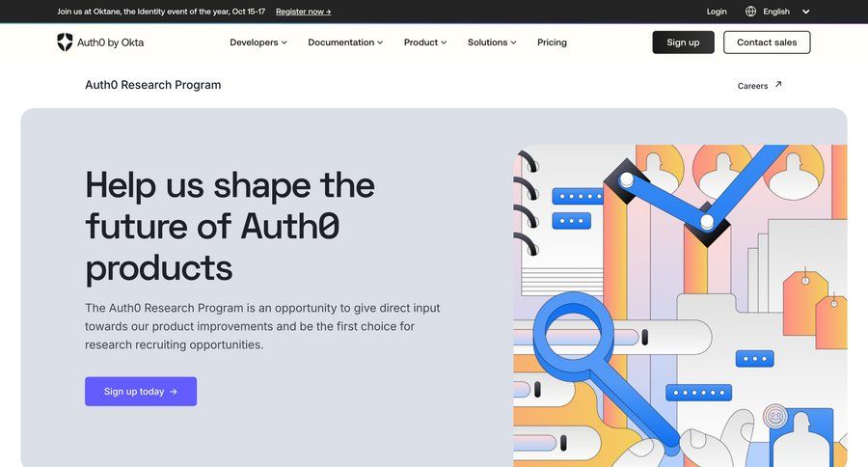Click the Oktane announcement banner text
The height and width of the screenshot is (467, 868).
point(161,12)
